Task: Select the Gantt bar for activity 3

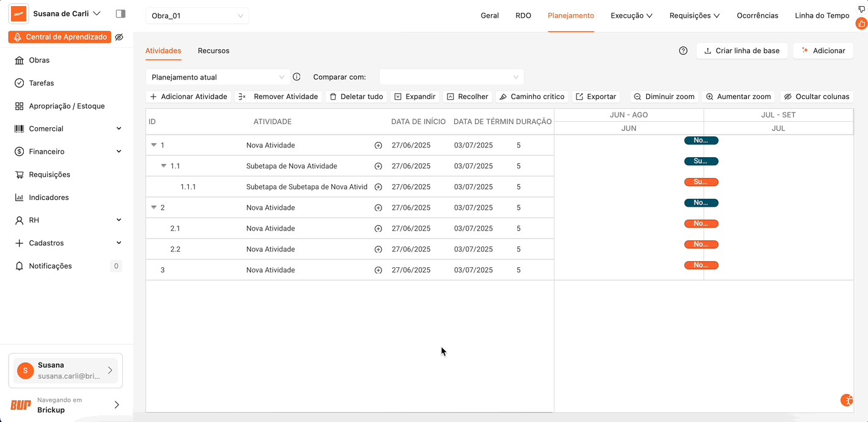Action: pos(701,265)
